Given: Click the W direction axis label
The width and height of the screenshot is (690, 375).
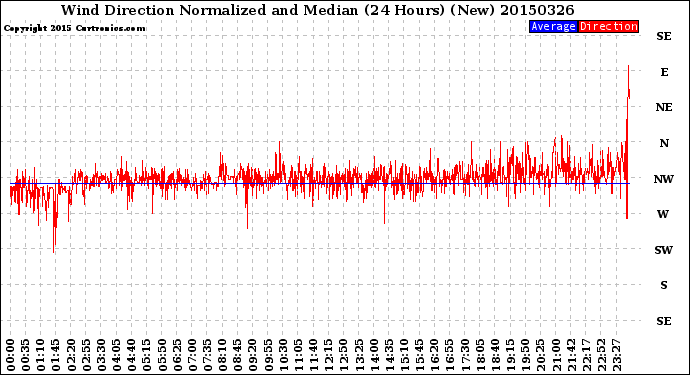Looking at the screenshot, I should (x=663, y=214).
